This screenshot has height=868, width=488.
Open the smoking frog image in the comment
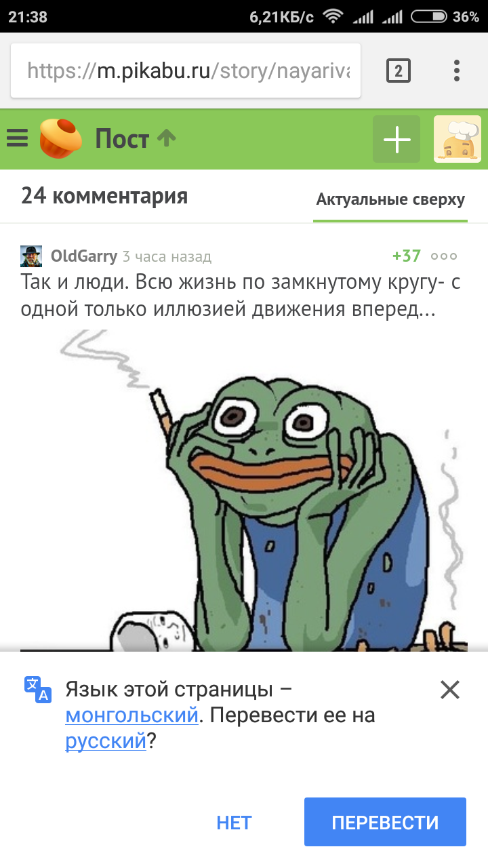244,490
